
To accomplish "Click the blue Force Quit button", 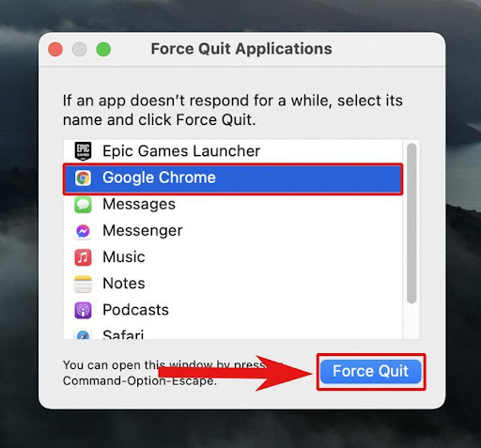I will point(371,372).
